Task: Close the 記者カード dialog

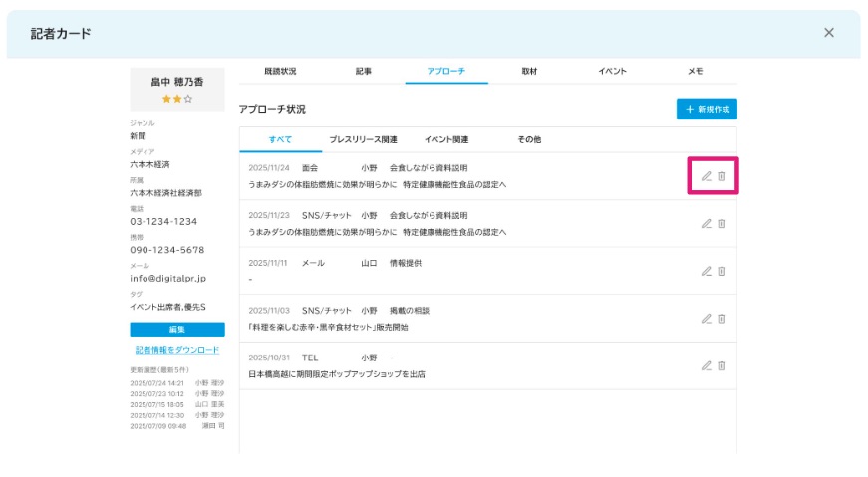Action: click(x=828, y=33)
